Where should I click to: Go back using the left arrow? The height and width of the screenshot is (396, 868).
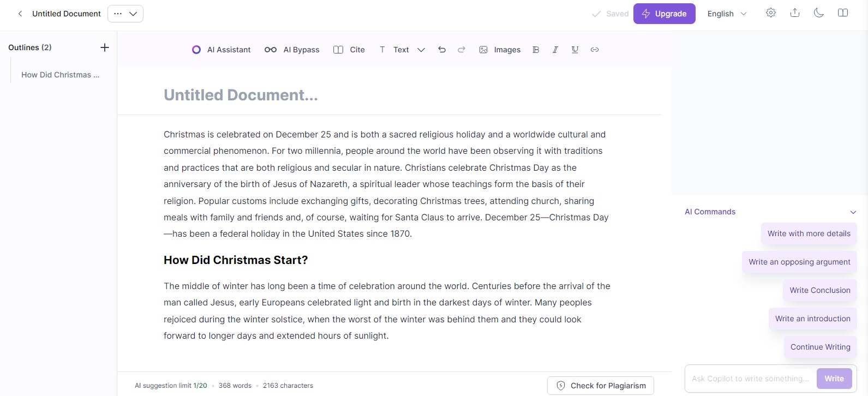[x=20, y=14]
